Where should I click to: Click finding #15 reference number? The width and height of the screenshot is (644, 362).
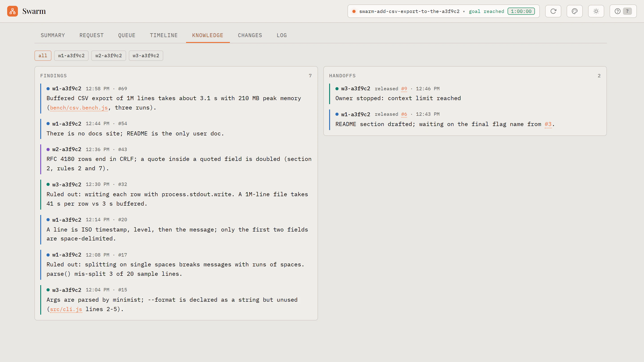[x=123, y=290]
